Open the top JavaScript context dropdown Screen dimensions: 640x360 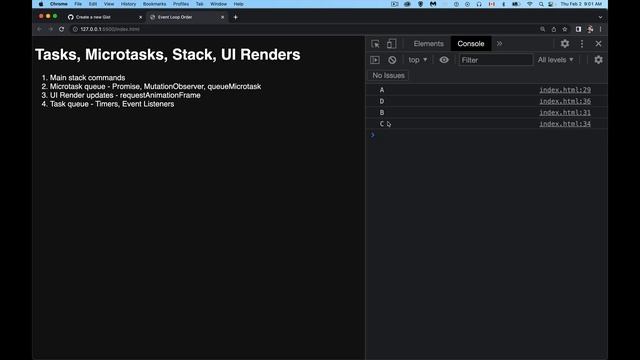point(418,60)
